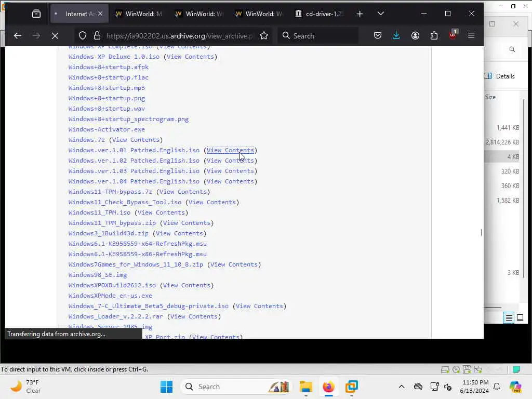Open Windows6.1-KB958559-x64-RefreshPkg.msu link
This screenshot has height=399, width=532.
pos(137,244)
